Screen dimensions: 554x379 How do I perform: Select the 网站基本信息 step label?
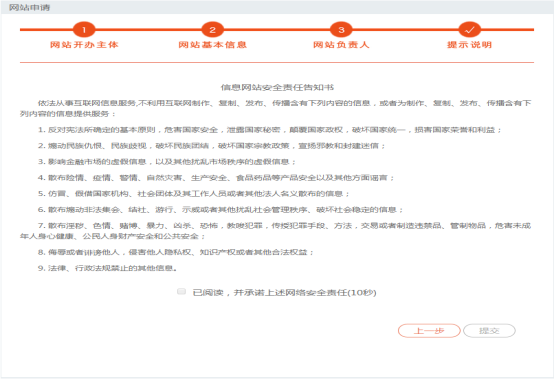(x=212, y=45)
